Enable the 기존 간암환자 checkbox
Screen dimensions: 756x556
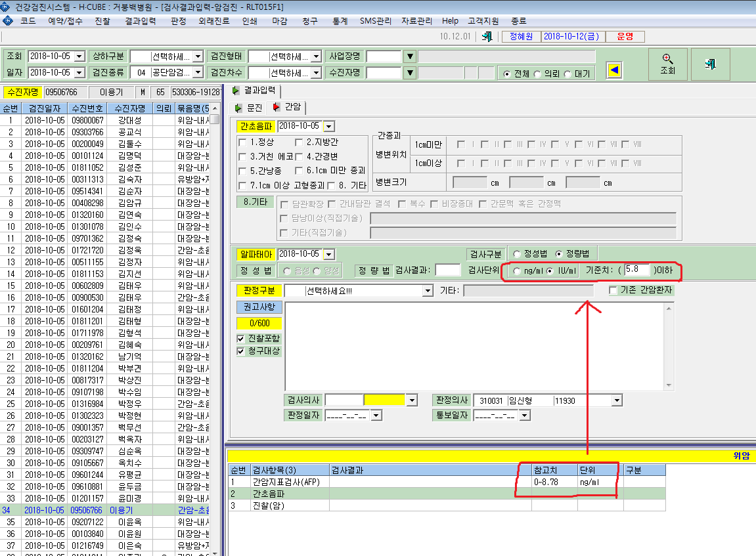coord(613,290)
